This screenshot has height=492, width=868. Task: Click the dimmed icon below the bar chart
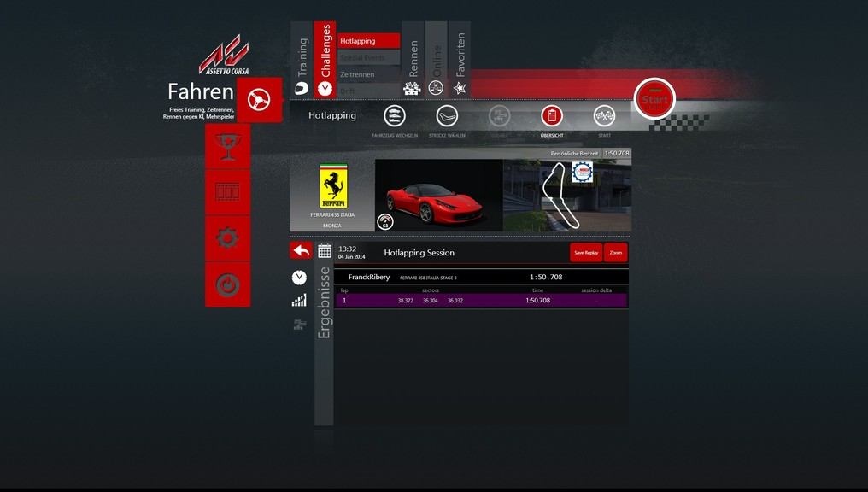click(x=300, y=325)
